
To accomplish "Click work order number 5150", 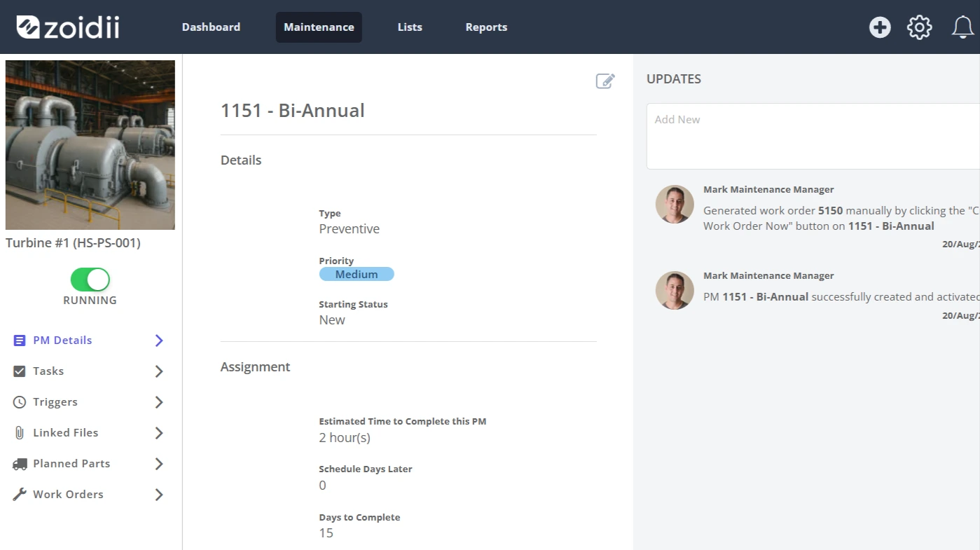I will click(831, 210).
